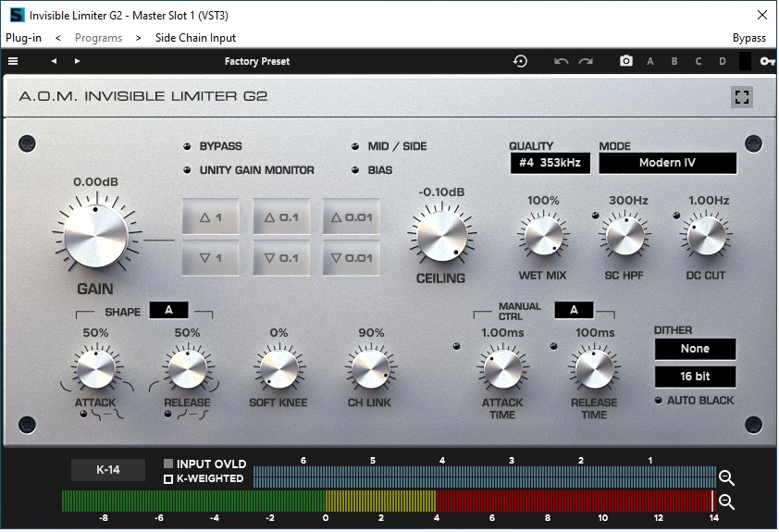The height and width of the screenshot is (532, 779).
Task: Decrease gain by 0.01 dB button
Action: pos(352,258)
